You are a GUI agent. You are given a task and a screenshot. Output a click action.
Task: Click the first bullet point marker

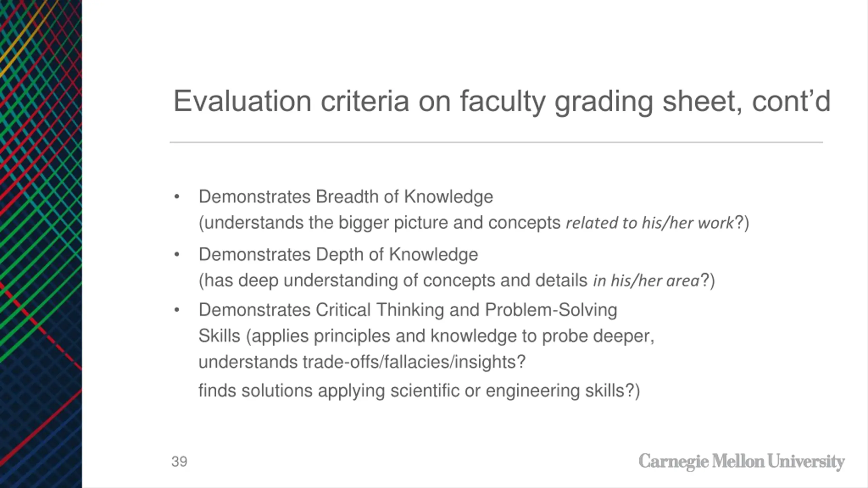coord(176,197)
